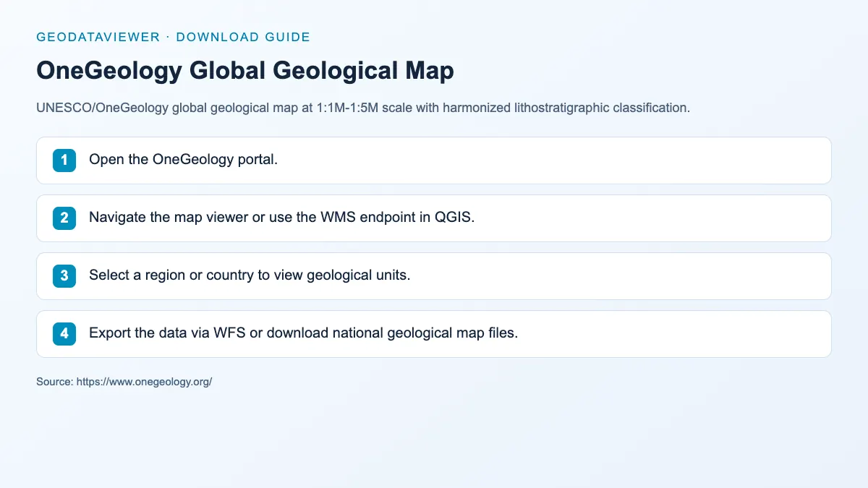
Task: Click the 'GEODATAVIEWER · DOWNLOAD GUIDE' header label
Action: coord(173,37)
